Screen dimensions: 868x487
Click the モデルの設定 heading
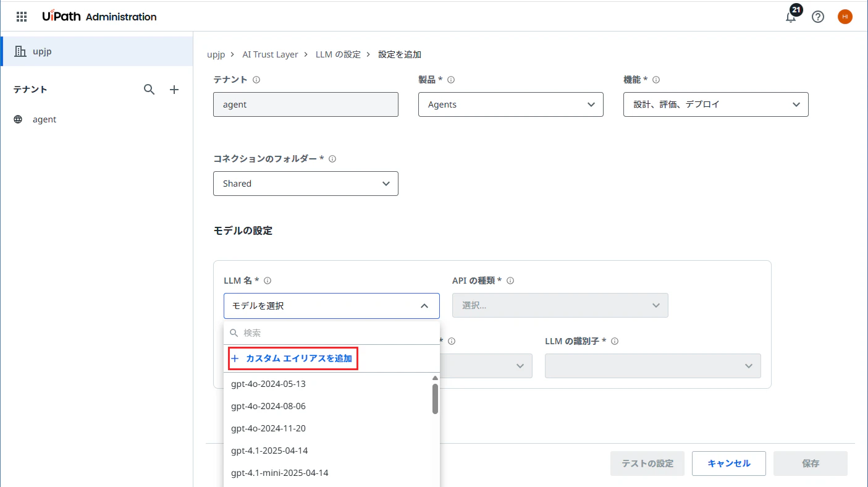coord(243,231)
